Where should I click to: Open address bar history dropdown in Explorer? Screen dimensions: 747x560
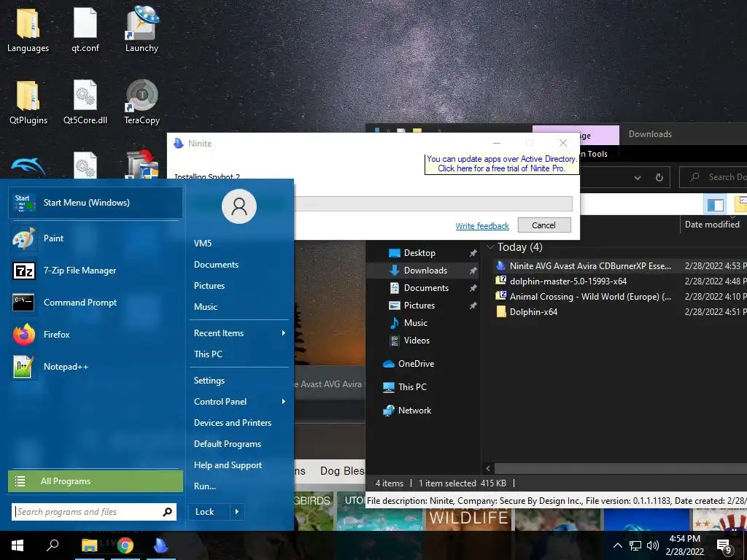click(637, 178)
